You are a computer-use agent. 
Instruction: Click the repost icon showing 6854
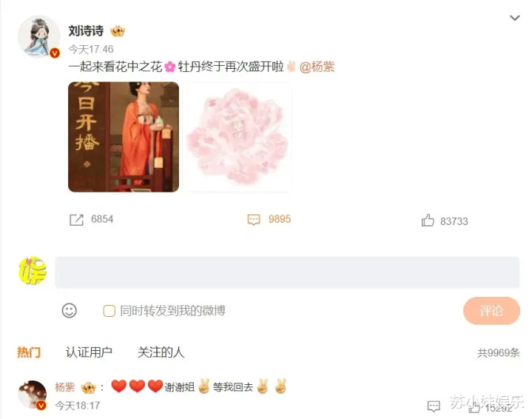point(76,220)
